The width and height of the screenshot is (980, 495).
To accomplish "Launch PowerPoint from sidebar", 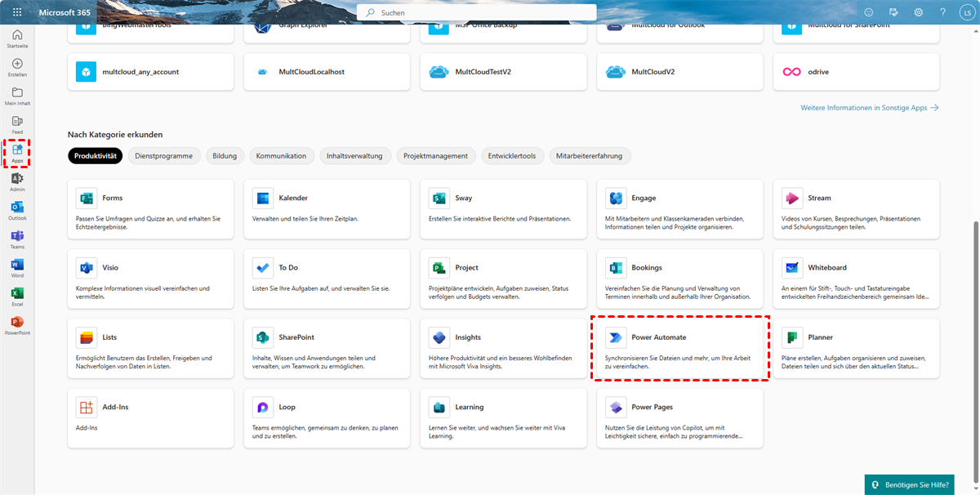I will click(x=17, y=325).
